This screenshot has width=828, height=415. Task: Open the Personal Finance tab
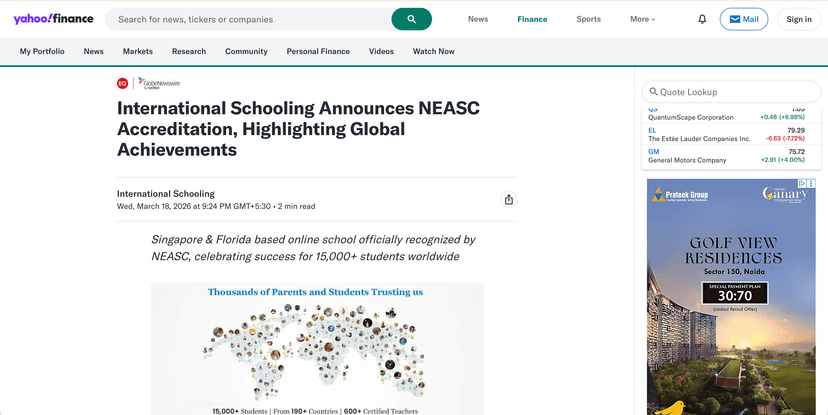318,51
